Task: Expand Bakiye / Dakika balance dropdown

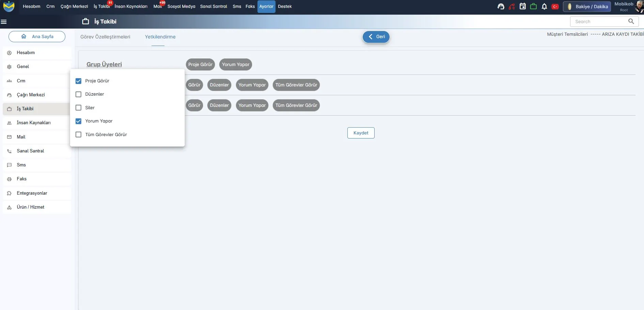Action: [x=587, y=6]
